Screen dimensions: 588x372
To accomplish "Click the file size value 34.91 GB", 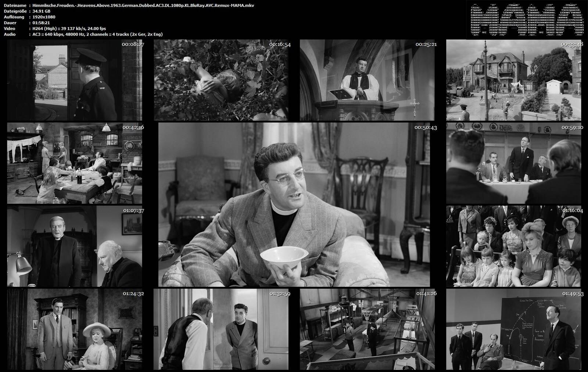I will pyautogui.click(x=42, y=11).
